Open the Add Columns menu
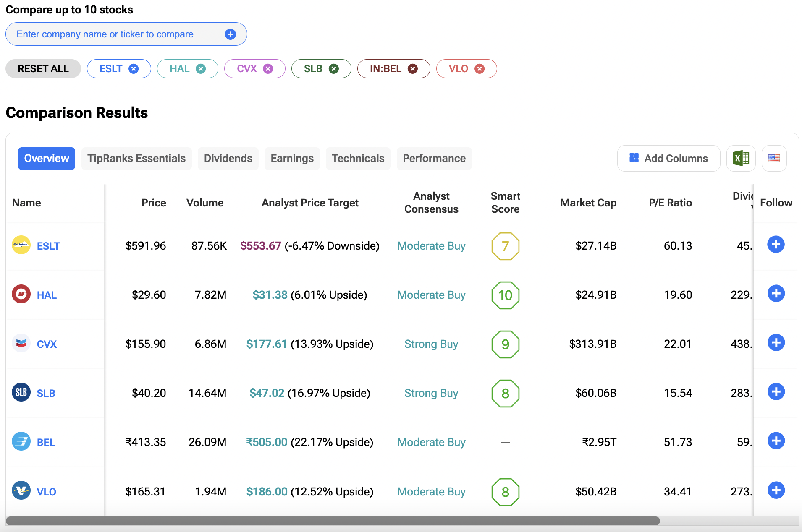 coord(668,159)
